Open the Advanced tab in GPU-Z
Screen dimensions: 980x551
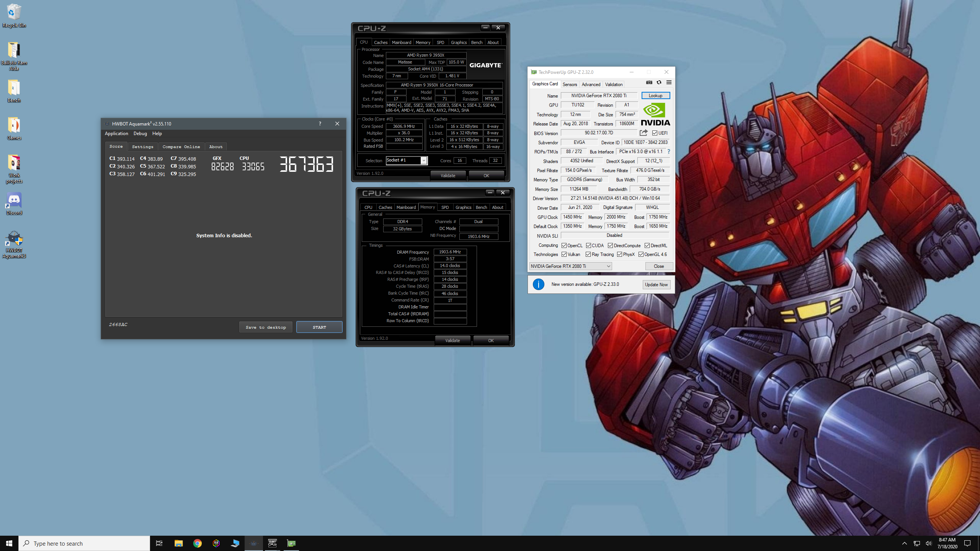[591, 85]
